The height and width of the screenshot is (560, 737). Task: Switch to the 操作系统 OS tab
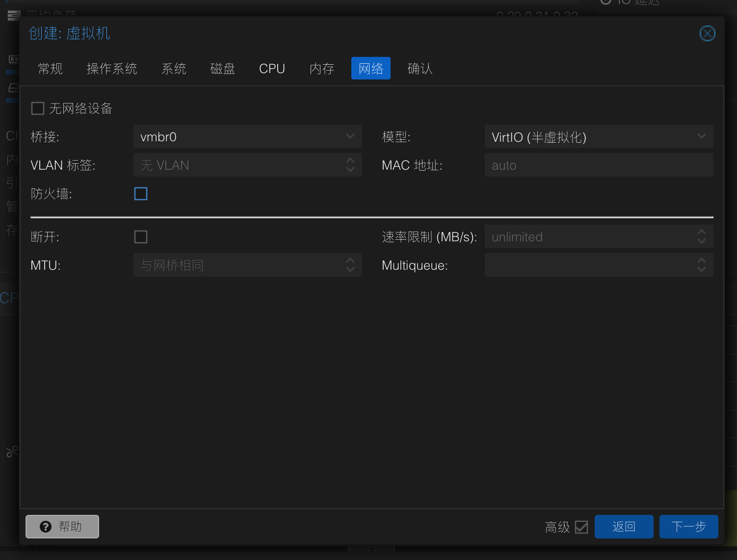(112, 69)
